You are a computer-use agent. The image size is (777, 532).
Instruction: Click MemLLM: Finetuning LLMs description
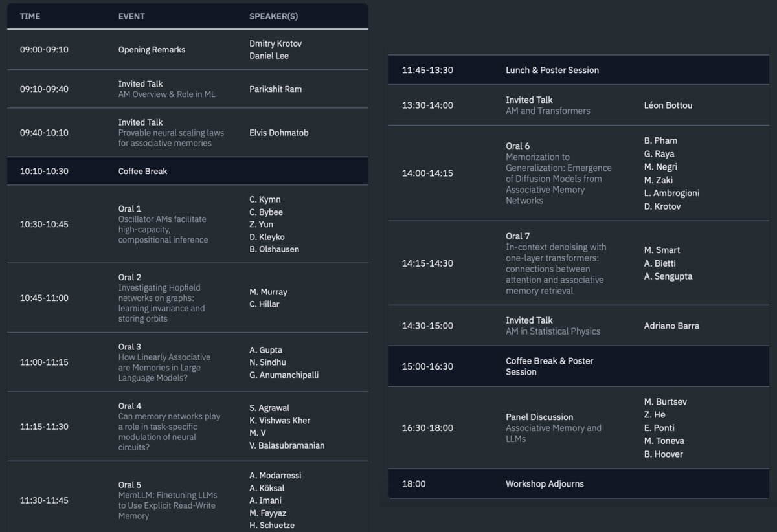pyautogui.click(x=168, y=505)
